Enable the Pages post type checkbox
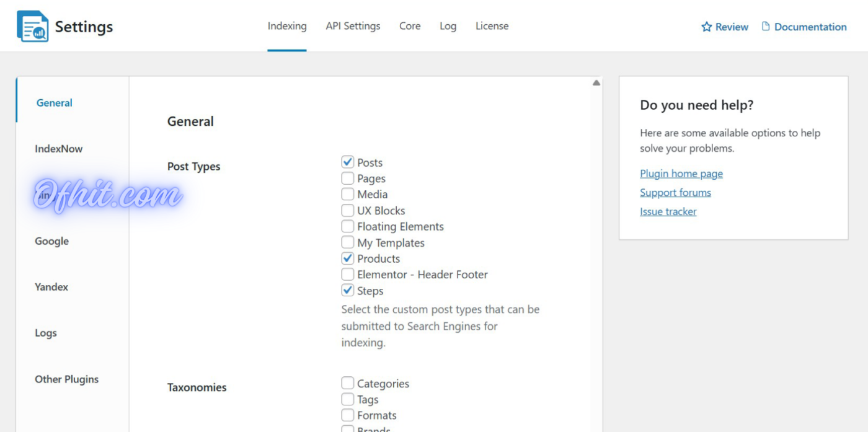The height and width of the screenshot is (432, 868). (348, 179)
